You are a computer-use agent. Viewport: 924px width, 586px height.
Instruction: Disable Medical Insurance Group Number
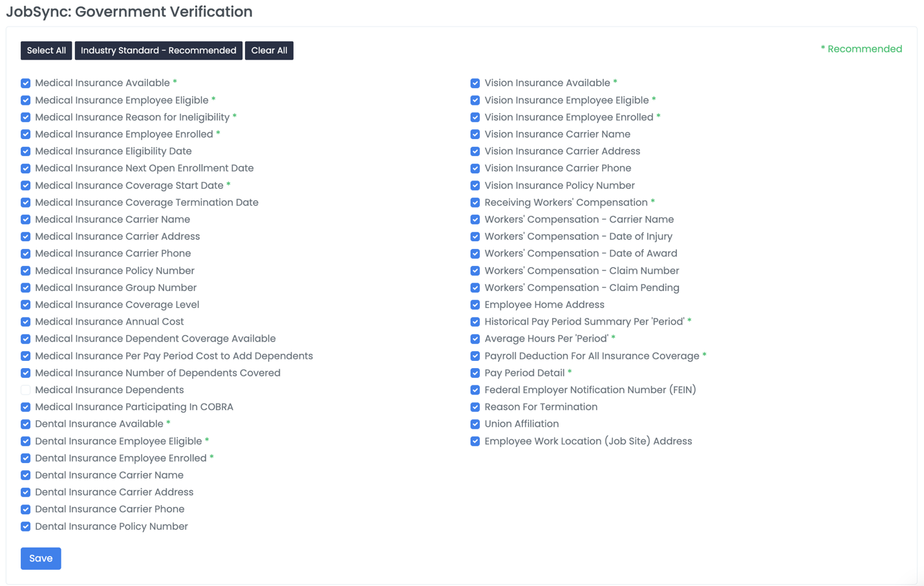pos(26,288)
